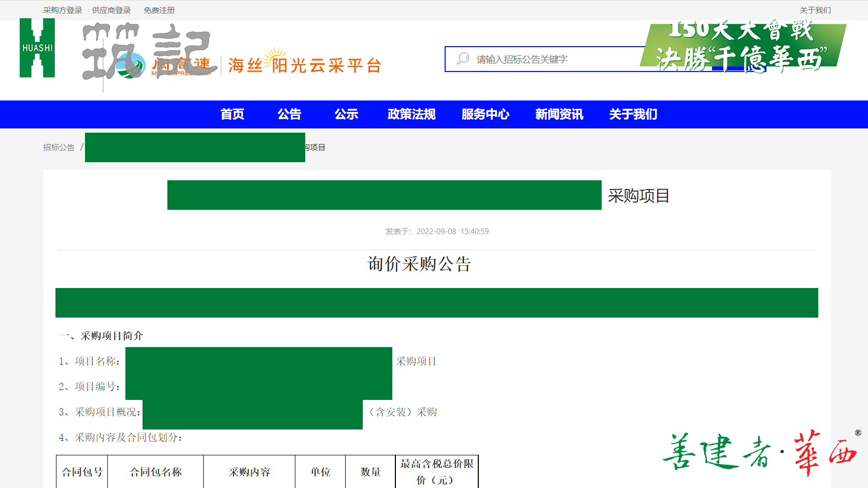Open the 采购方登录 login link
Image resolution: width=868 pixels, height=488 pixels.
[63, 10]
